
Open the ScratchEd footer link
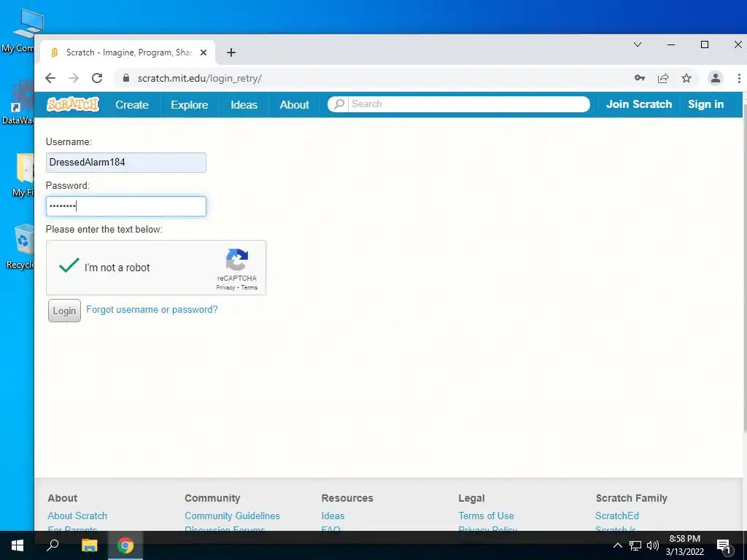tap(616, 516)
